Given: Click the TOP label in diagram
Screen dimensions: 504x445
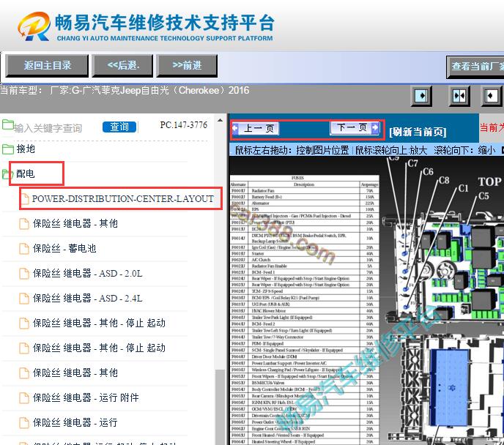Looking at the screenshot, I should pos(489,182).
